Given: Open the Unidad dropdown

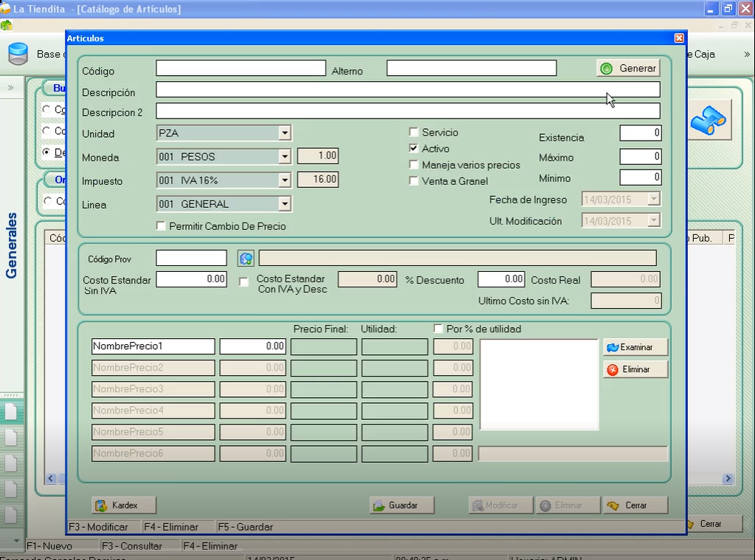Looking at the screenshot, I should coord(285,133).
